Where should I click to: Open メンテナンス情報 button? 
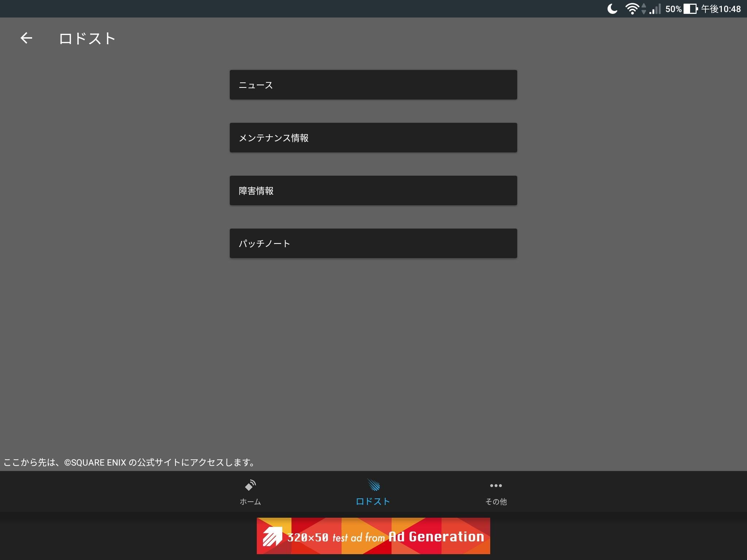coord(373,137)
